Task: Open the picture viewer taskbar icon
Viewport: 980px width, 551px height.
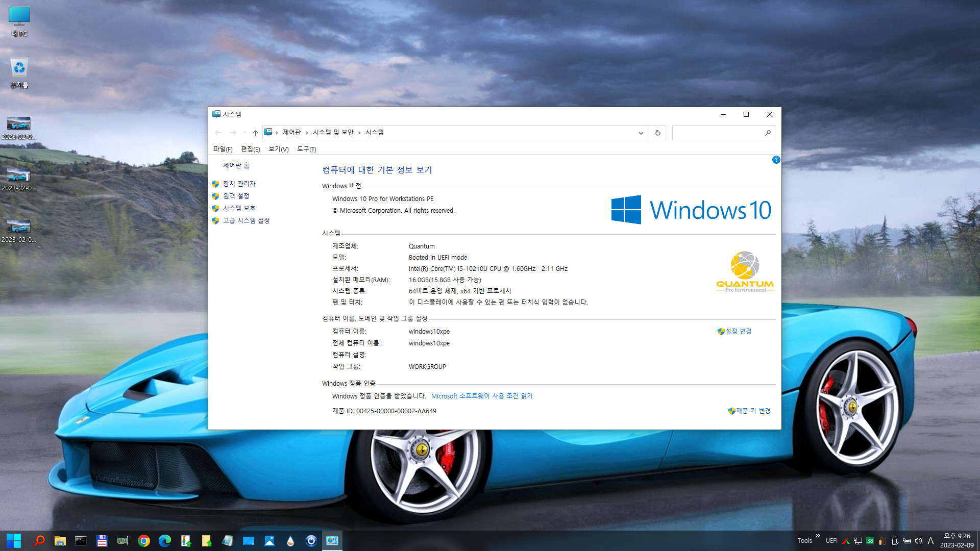Action: pos(269,541)
